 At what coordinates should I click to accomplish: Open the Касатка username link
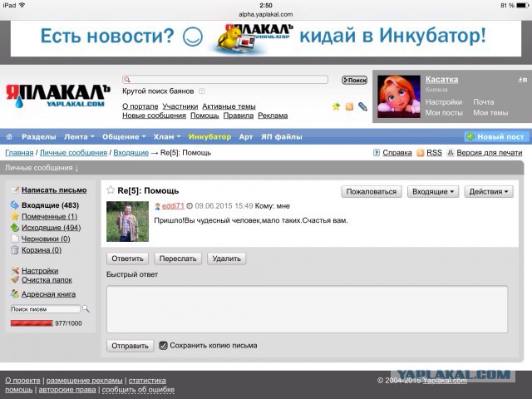coord(441,80)
